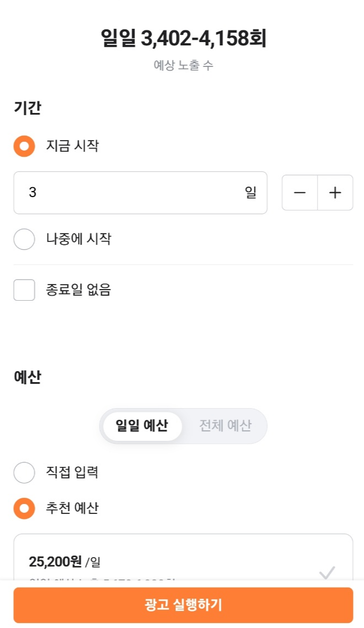364x628 pixels.
Task: Click the 예상 노출 수 label
Action: [183, 65]
